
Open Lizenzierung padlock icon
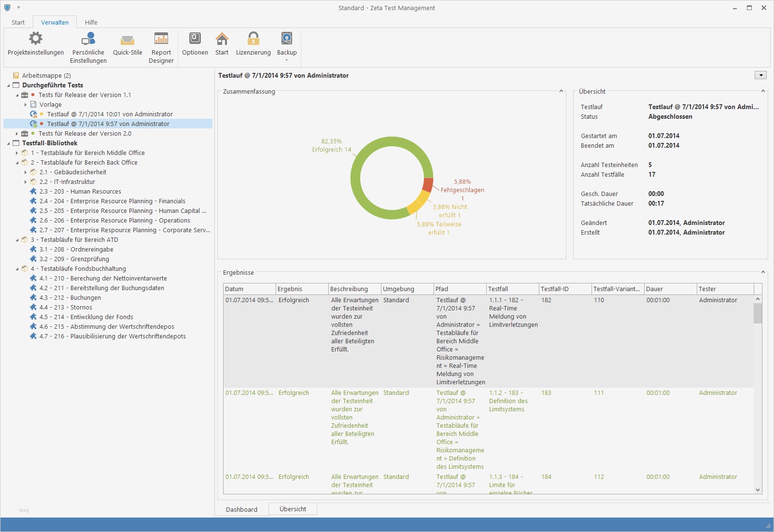(x=253, y=39)
